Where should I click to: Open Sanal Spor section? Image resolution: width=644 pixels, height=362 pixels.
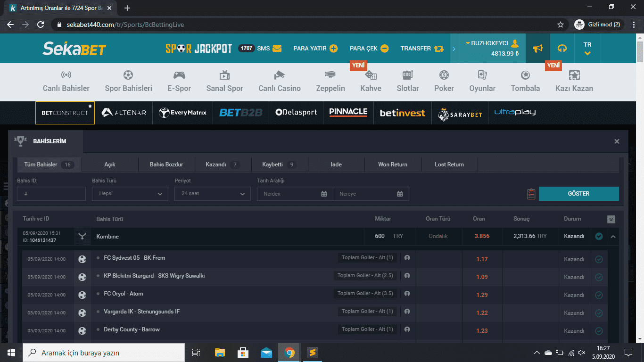pos(225,82)
